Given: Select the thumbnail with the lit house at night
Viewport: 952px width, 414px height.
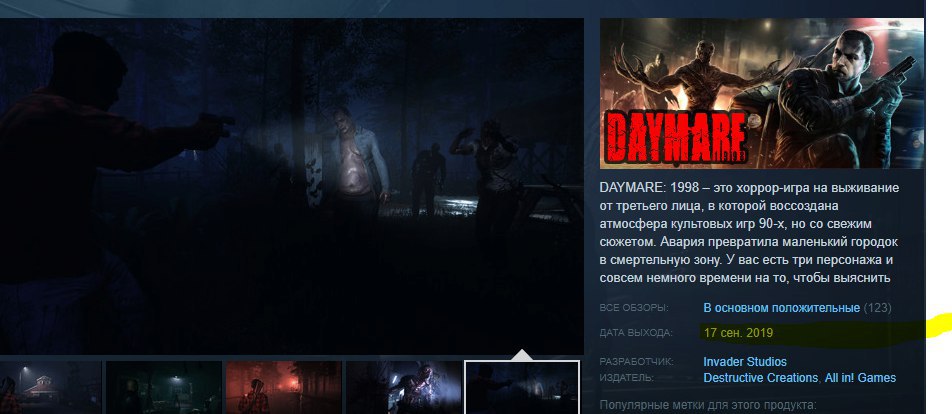Looking at the screenshot, I should pyautogui.click(x=50, y=388).
